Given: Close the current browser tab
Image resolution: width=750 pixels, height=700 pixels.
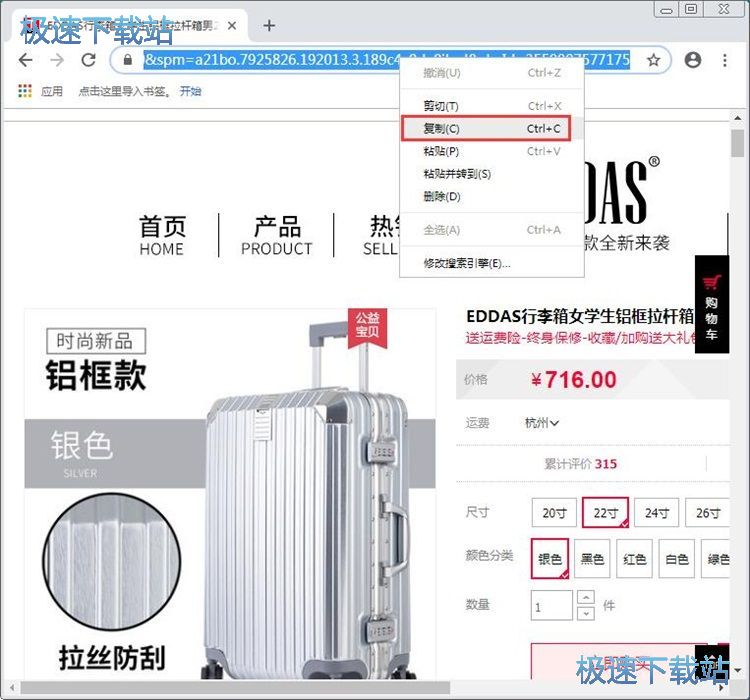Looking at the screenshot, I should [x=232, y=26].
